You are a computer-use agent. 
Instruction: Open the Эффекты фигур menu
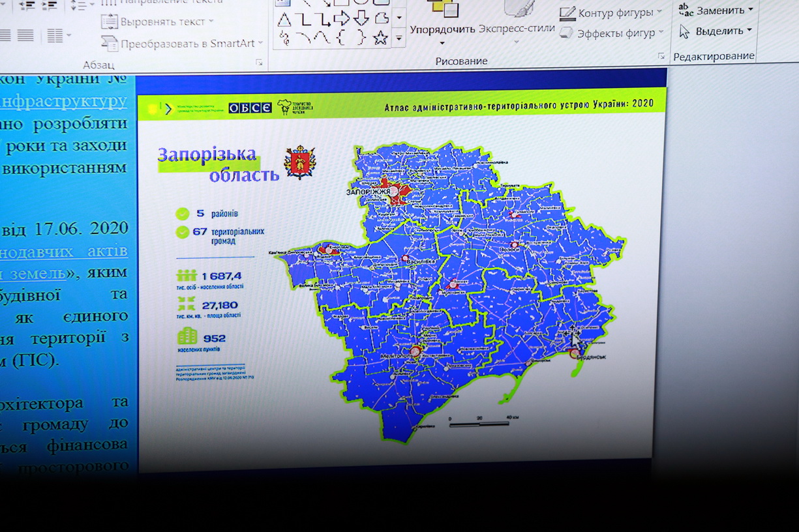611,33
